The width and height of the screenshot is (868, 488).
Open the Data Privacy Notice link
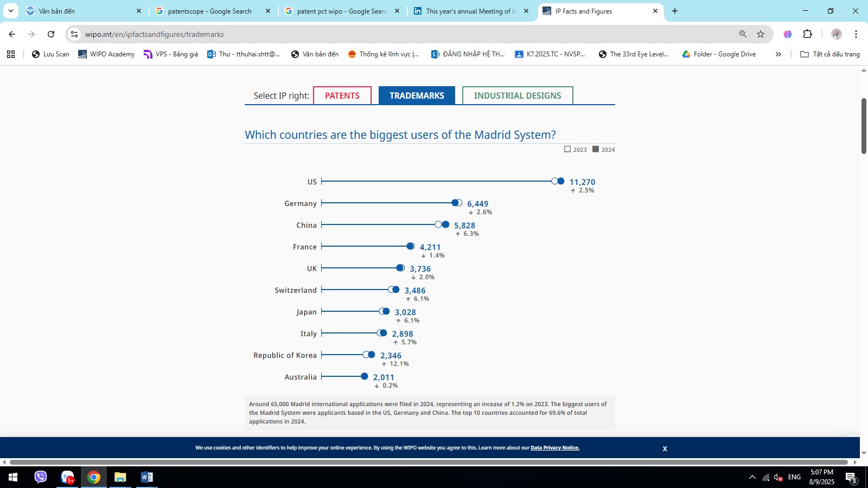click(554, 448)
